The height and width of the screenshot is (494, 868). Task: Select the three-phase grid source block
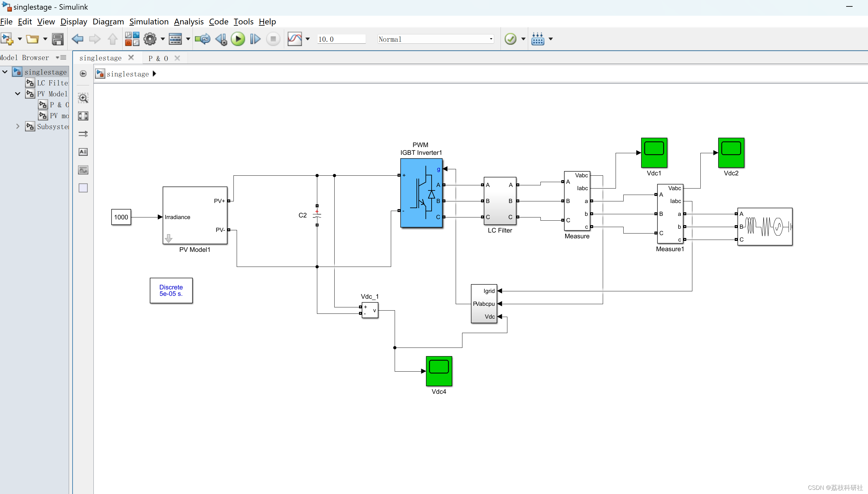point(765,227)
